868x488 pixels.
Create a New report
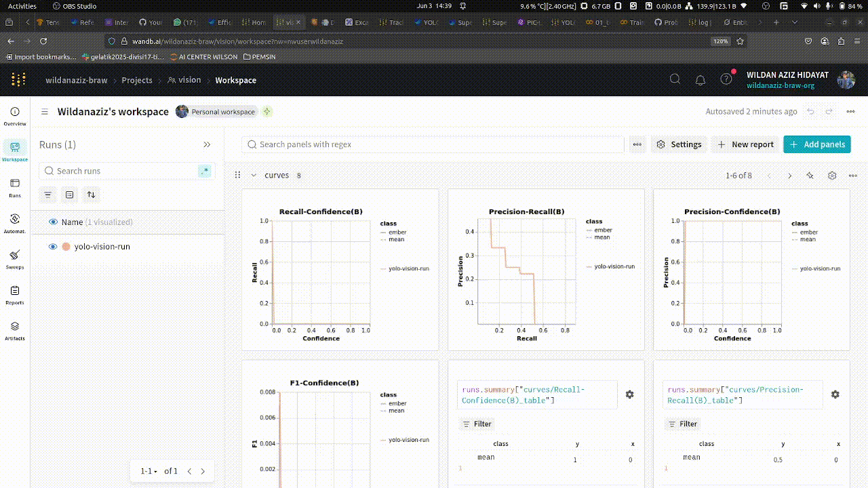pos(745,144)
